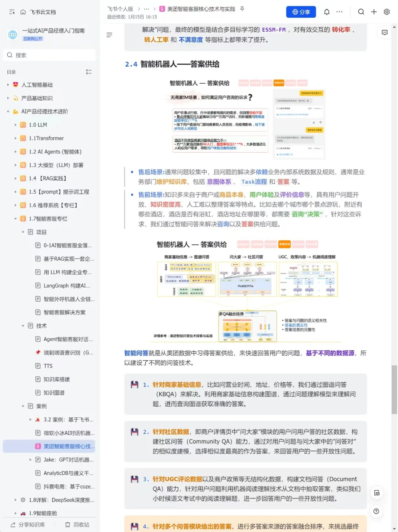
Task: Open 分享知识库 at sidebar bottom
Action: tap(28, 525)
